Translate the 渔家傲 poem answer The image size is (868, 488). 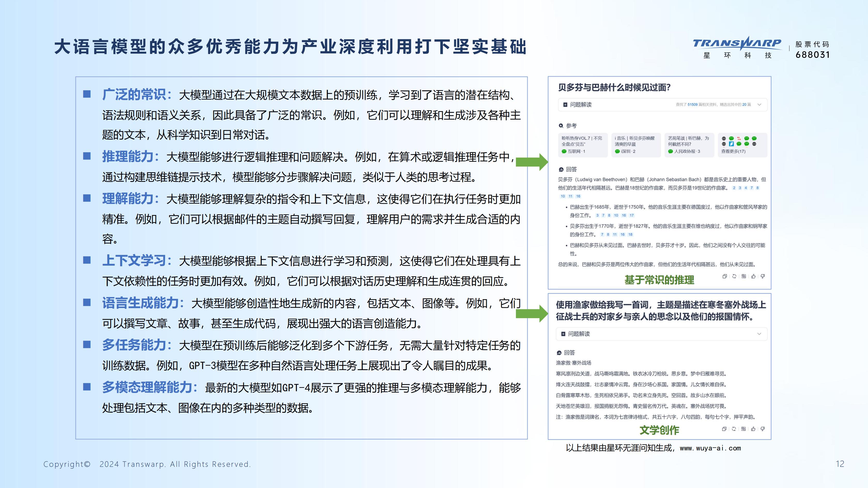tap(743, 429)
